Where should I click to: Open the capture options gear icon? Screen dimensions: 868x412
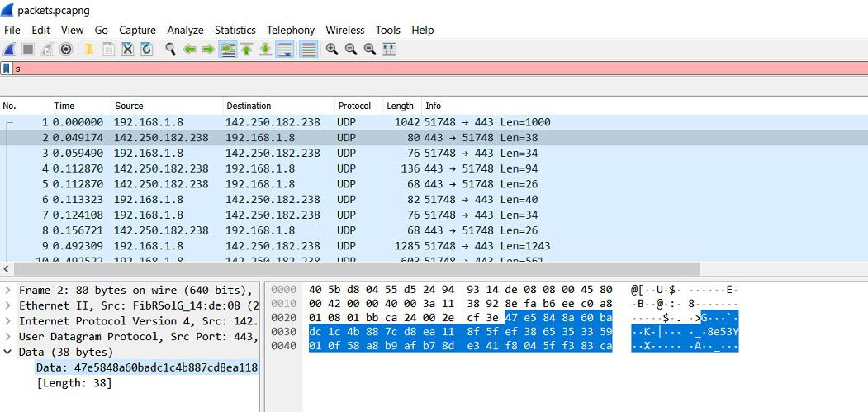(x=66, y=50)
